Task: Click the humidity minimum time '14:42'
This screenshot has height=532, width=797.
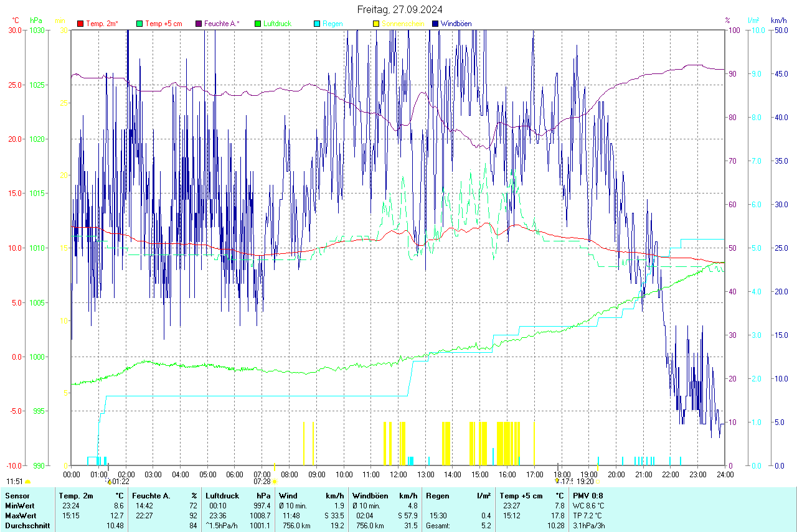Action: [x=144, y=506]
